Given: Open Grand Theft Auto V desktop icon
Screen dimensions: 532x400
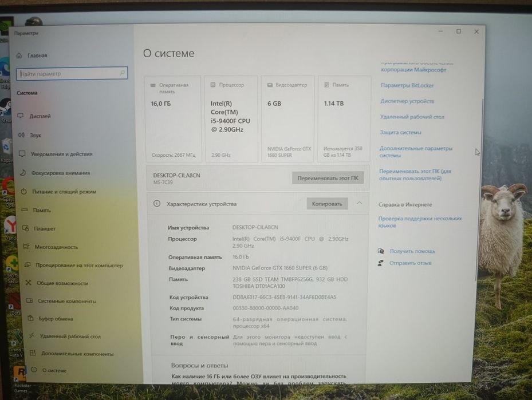Looking at the screenshot, I should (15, 342).
